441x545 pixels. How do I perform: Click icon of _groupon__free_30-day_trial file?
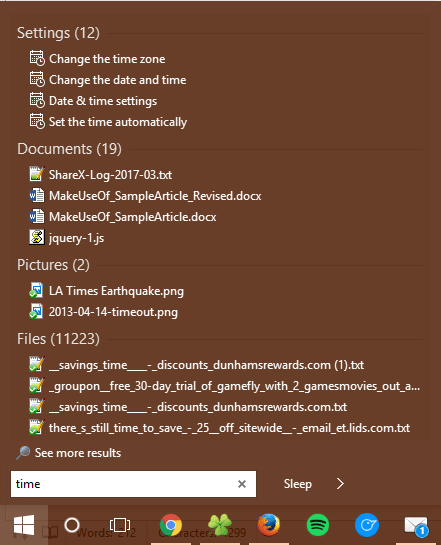tap(36, 385)
